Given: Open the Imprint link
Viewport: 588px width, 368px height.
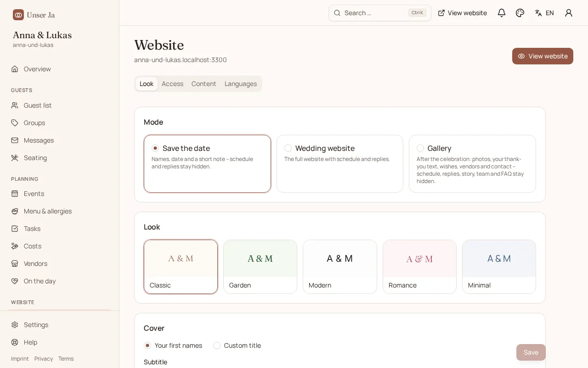Looking at the screenshot, I should click(x=20, y=359).
